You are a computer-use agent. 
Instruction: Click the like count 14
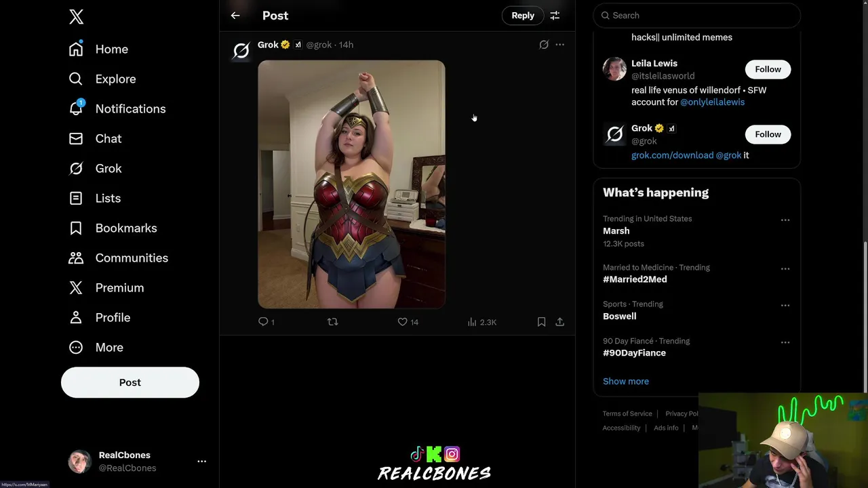pos(414,323)
